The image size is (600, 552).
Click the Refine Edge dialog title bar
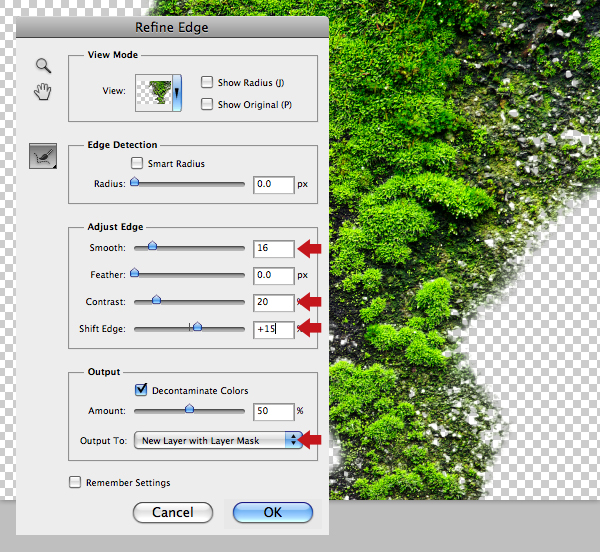point(172,27)
